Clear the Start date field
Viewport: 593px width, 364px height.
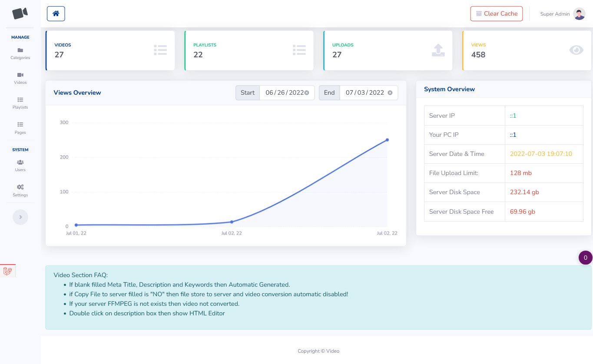[x=307, y=93]
